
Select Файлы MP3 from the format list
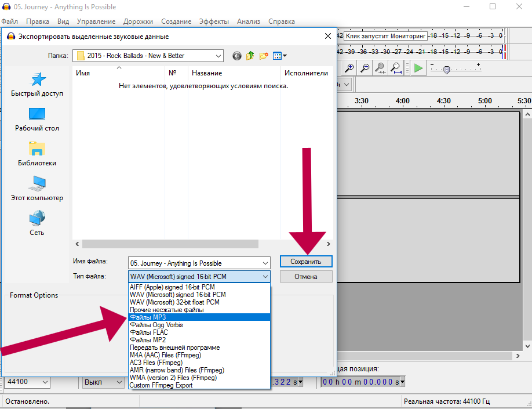(199, 317)
